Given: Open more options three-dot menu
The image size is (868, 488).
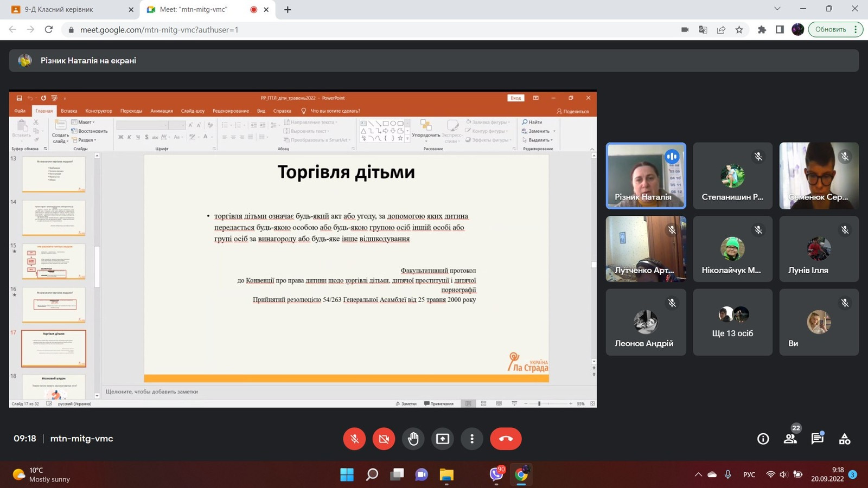Looking at the screenshot, I should (472, 439).
